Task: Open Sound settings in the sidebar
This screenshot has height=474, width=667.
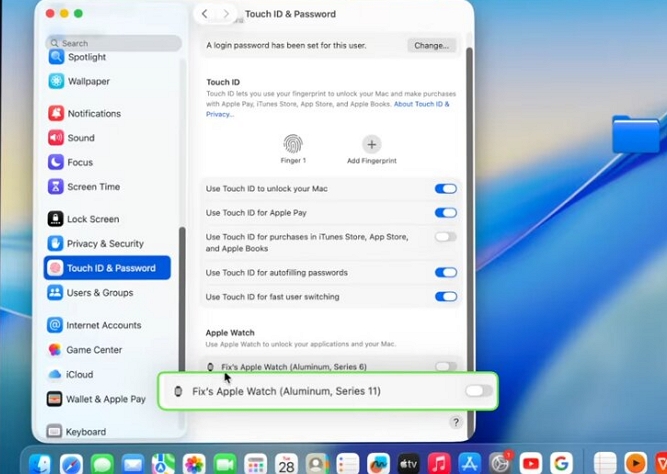Action: 71,138
